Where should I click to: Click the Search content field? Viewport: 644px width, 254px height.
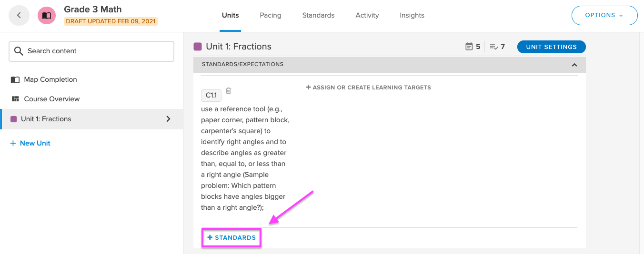coord(91,51)
